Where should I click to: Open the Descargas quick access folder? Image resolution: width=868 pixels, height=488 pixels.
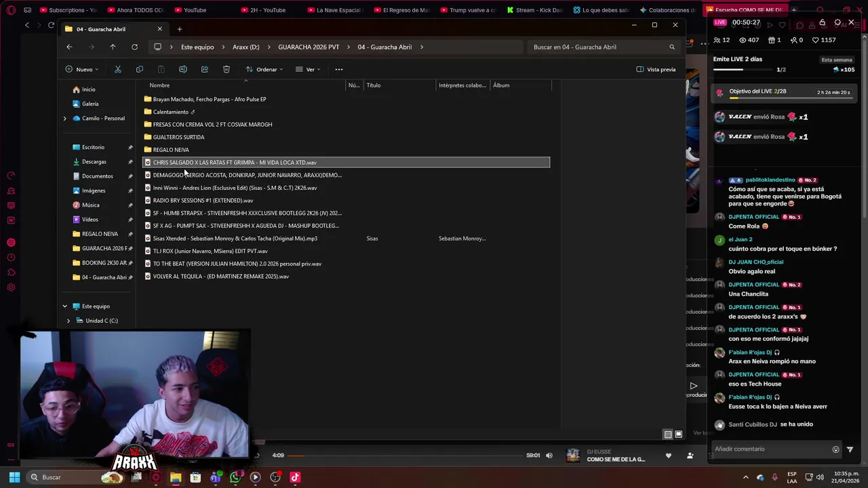(94, 162)
